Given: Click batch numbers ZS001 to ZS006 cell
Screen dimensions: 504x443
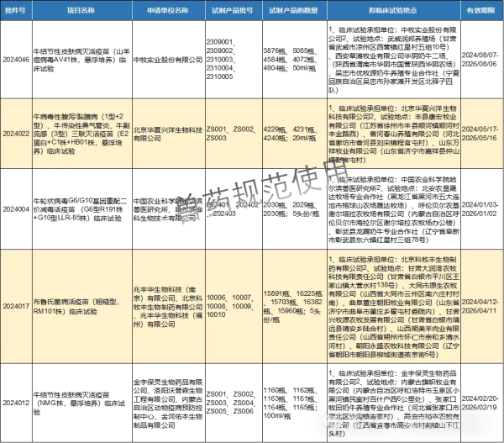Looking at the screenshot, I should pos(234,403).
